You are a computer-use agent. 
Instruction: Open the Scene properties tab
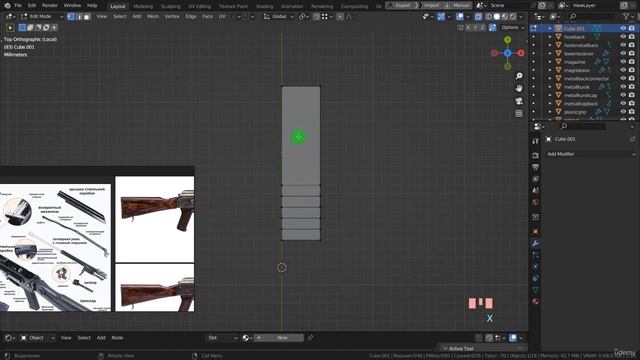click(536, 191)
